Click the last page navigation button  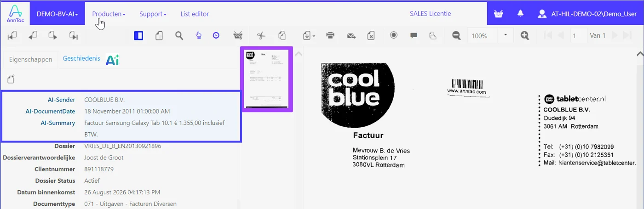627,35
